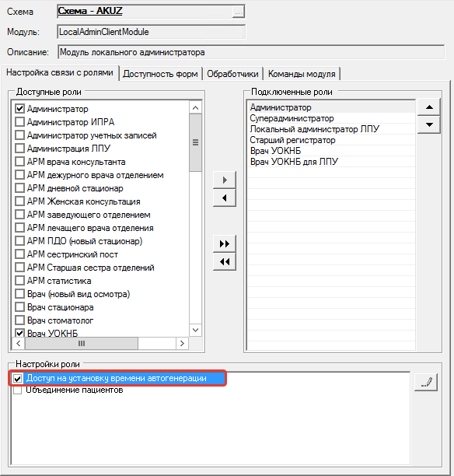Remove selected role with left arrow button

pos(225,198)
